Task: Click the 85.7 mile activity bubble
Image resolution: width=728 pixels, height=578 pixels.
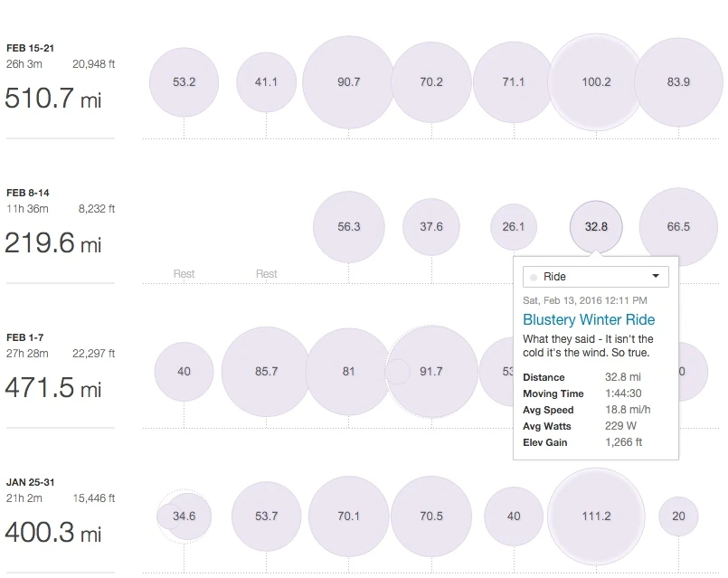Action: coord(266,372)
